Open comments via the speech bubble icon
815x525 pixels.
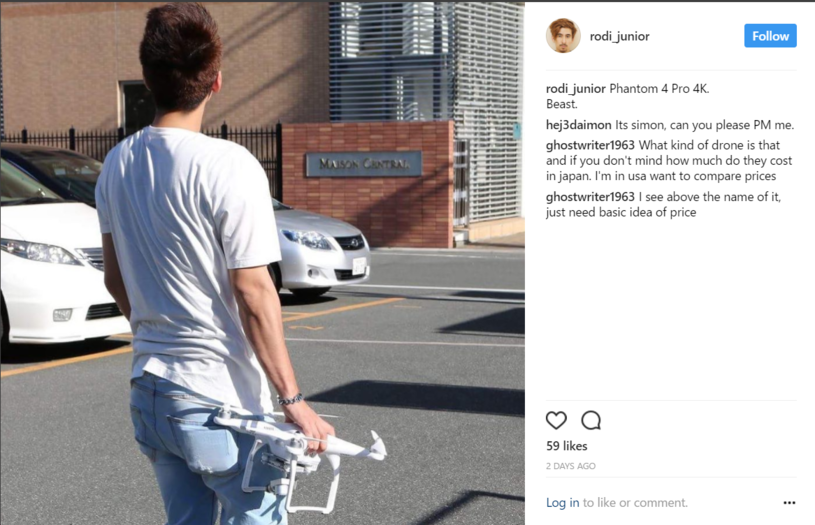click(591, 420)
